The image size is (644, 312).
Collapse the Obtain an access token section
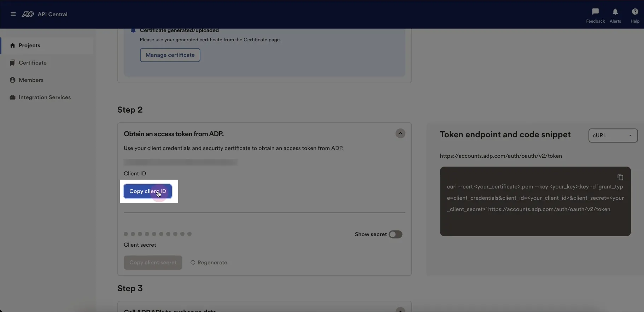[x=400, y=133]
